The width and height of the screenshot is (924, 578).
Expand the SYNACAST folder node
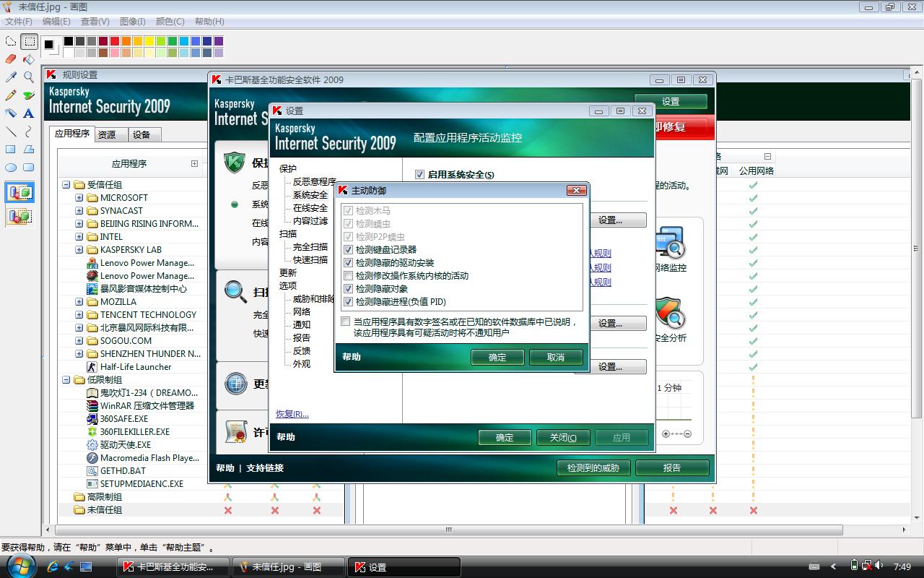pos(79,211)
